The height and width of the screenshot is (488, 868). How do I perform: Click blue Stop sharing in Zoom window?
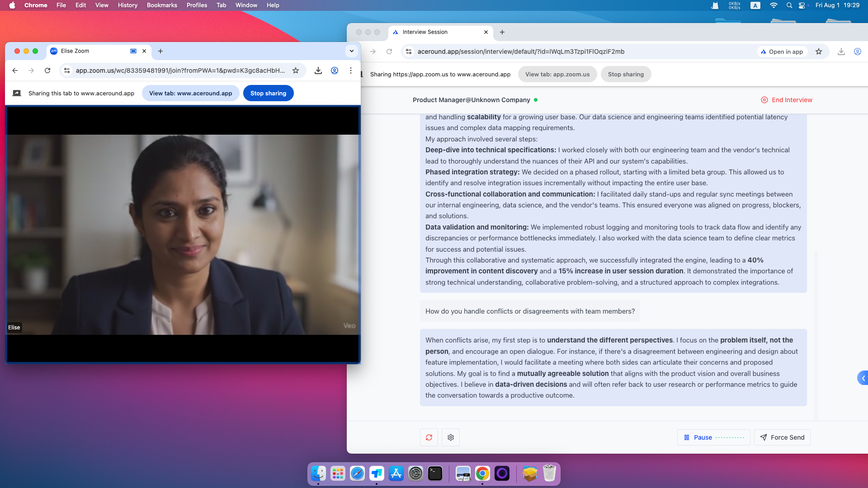[269, 94]
